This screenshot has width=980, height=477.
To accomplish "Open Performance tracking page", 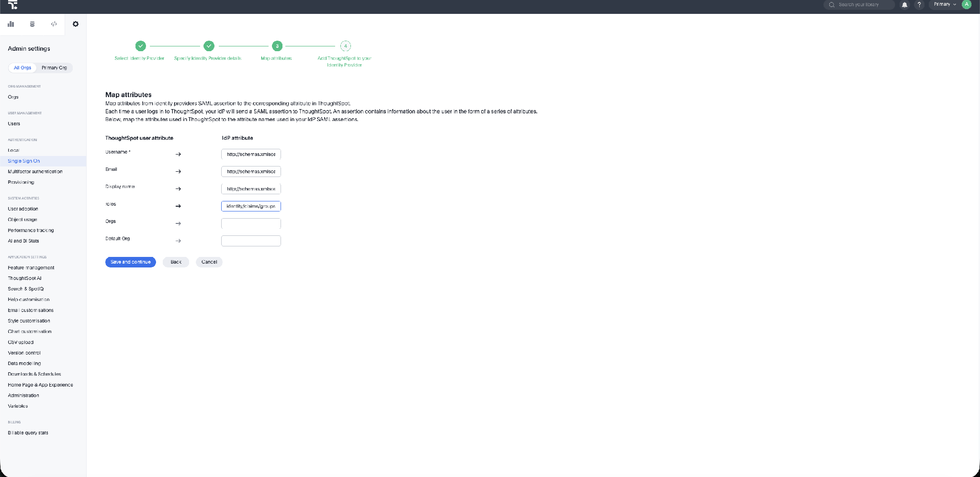I will [x=31, y=231].
